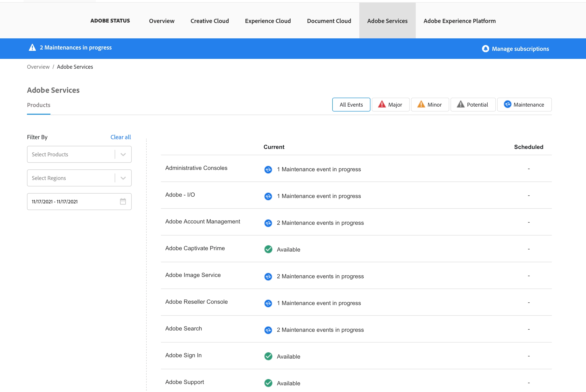This screenshot has height=392, width=586.
Task: Filter events by Minor severity
Action: (x=430, y=105)
